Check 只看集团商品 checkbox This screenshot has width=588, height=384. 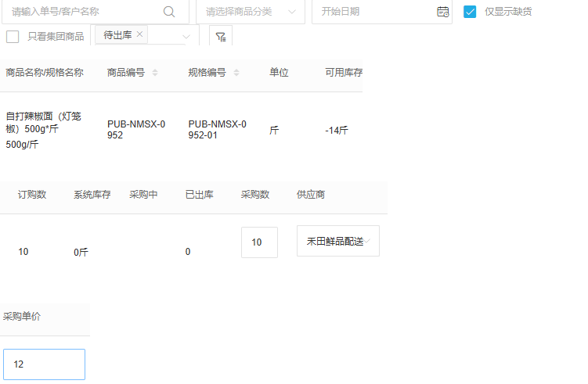coord(13,37)
